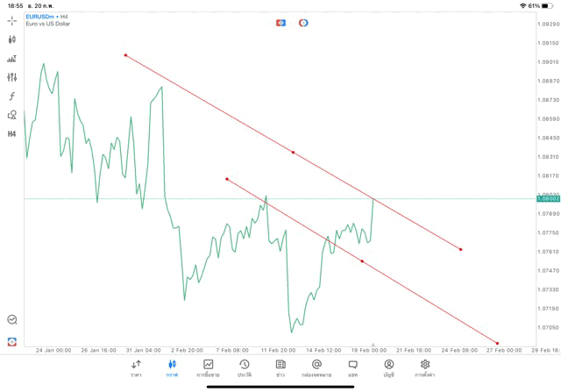This screenshot has height=392, width=561.
Task: Open the แชท chat tab
Action: click(x=352, y=367)
